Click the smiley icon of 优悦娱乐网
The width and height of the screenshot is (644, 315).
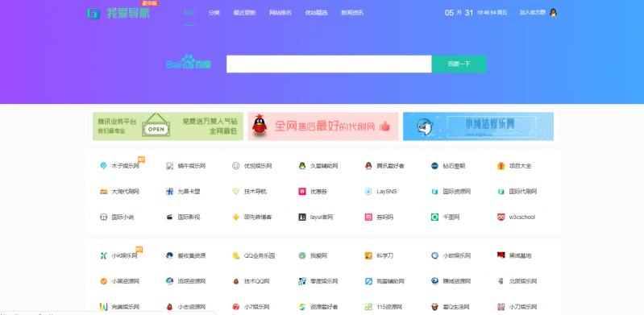[235, 166]
